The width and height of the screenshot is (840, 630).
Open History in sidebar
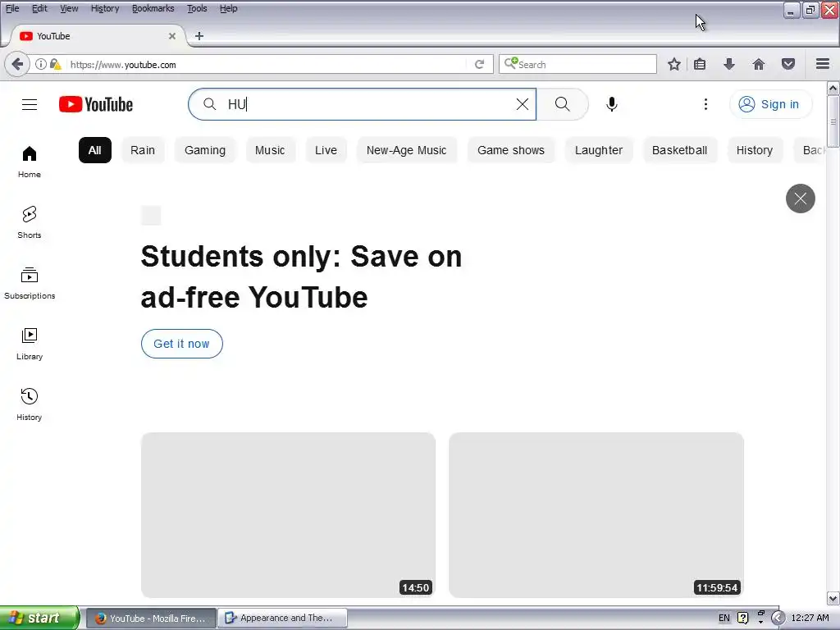point(30,404)
